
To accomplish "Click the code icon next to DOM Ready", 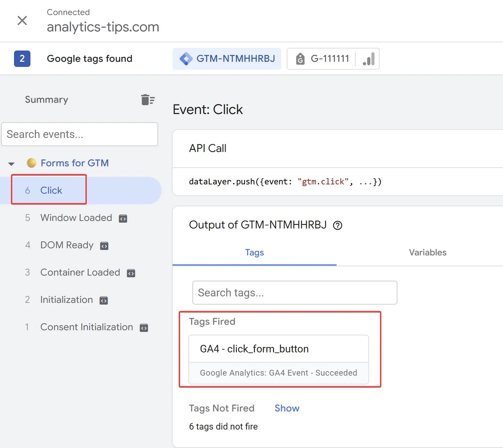I will point(104,246).
